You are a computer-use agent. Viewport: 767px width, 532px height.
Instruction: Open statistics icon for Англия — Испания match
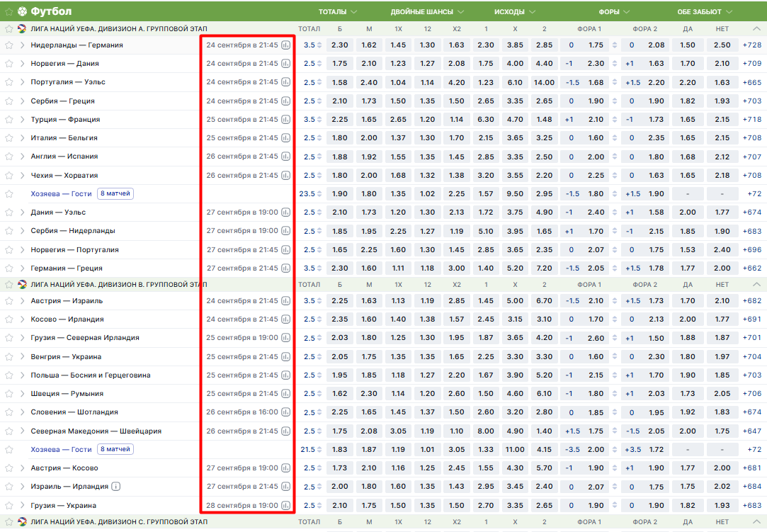[x=285, y=157]
